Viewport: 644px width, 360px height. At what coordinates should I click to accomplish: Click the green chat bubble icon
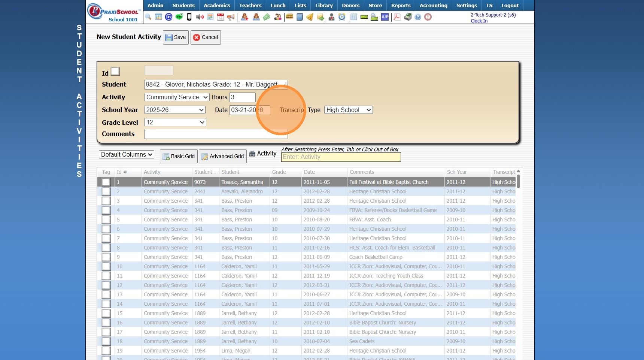[179, 17]
